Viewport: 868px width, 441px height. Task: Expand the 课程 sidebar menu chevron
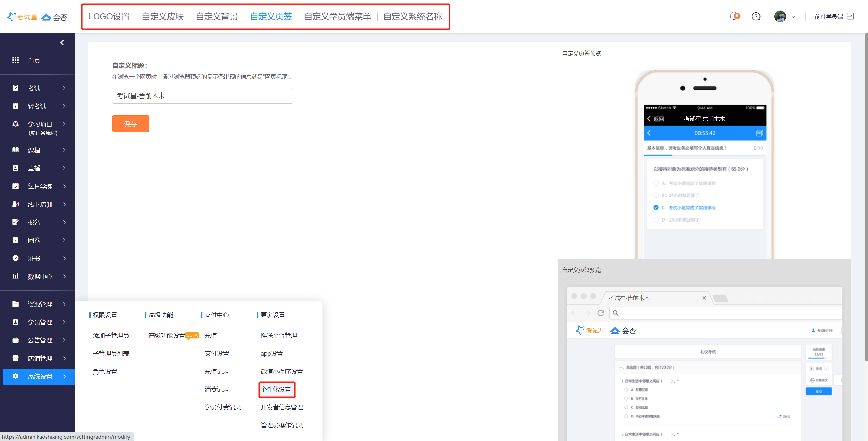click(64, 150)
